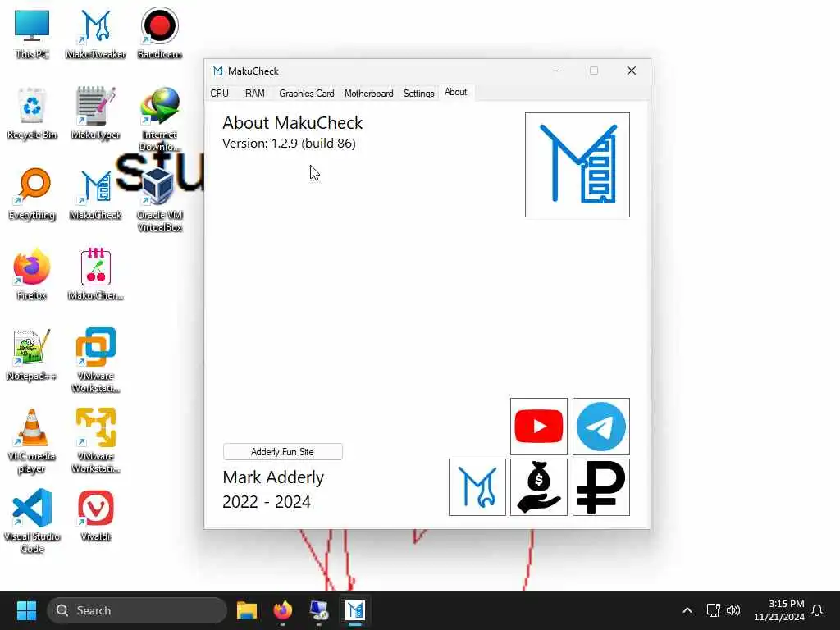Click the Mark Adderly author name

[273, 477]
